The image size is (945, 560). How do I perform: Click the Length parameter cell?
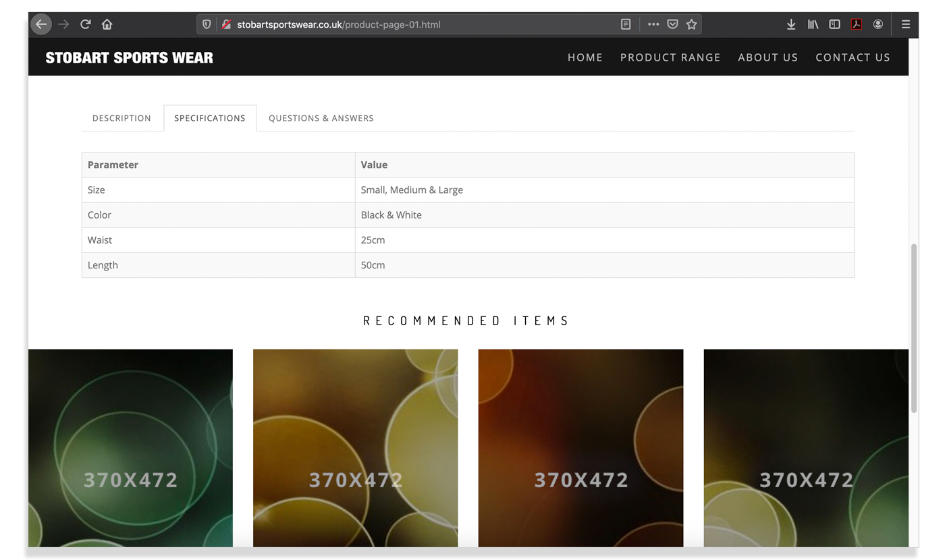219,264
